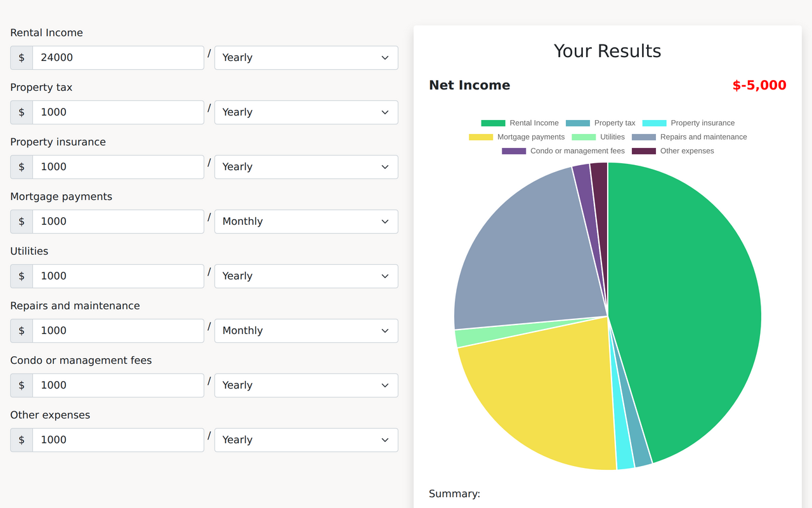The height and width of the screenshot is (508, 812).
Task: Open the Mortgage payments Monthly dropdown
Action: [306, 221]
